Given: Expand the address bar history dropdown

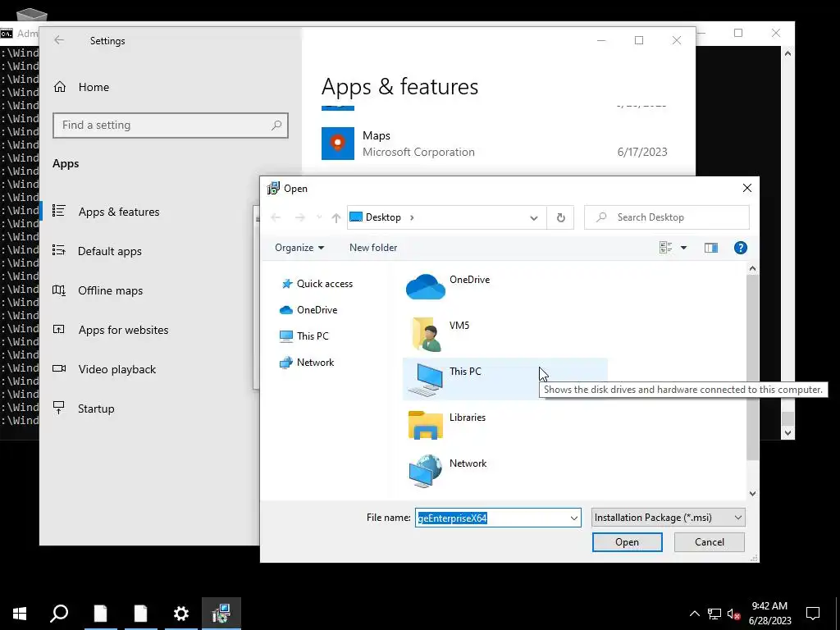Looking at the screenshot, I should point(533,217).
